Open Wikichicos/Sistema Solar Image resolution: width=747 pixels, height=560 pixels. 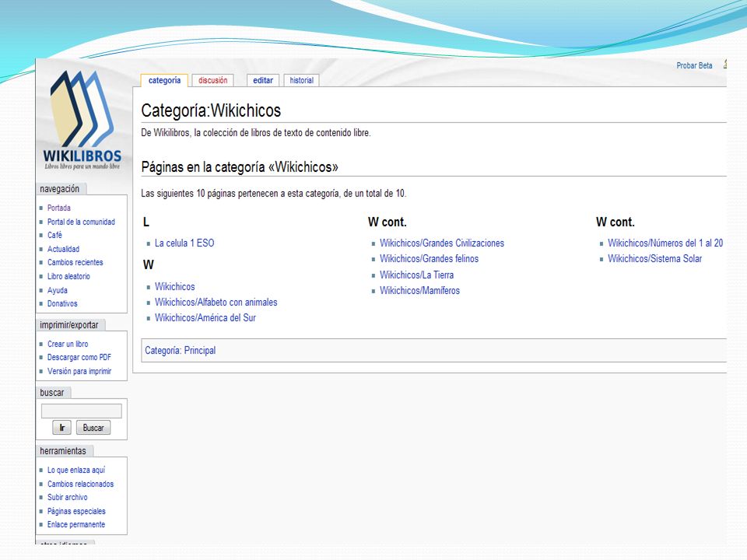tap(655, 258)
